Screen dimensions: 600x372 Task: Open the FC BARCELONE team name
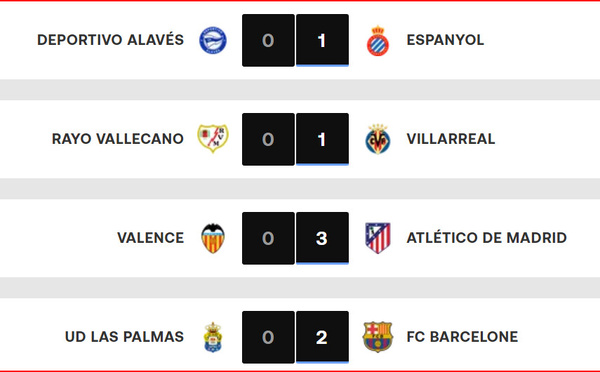(462, 337)
